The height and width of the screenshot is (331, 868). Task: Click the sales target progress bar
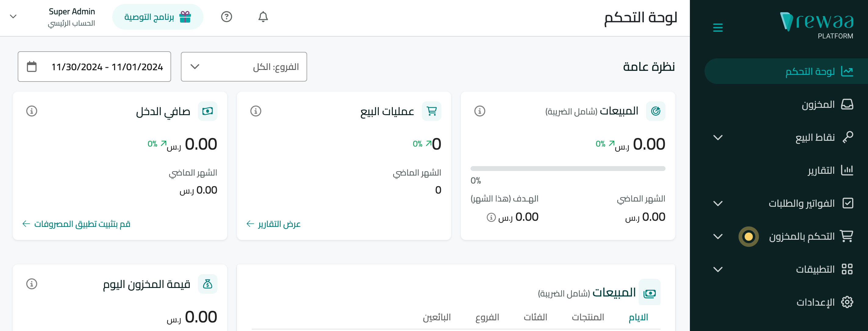click(x=568, y=168)
